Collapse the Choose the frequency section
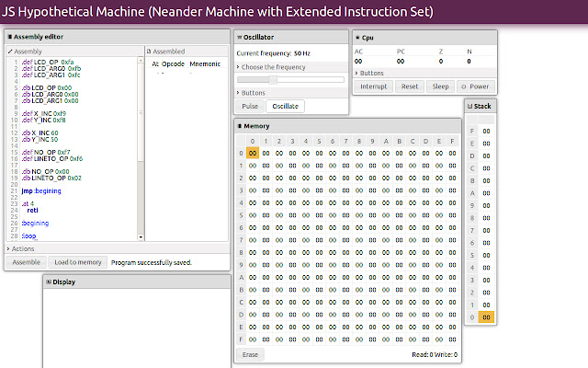Screen dimensions: 588x368 click(x=271, y=67)
